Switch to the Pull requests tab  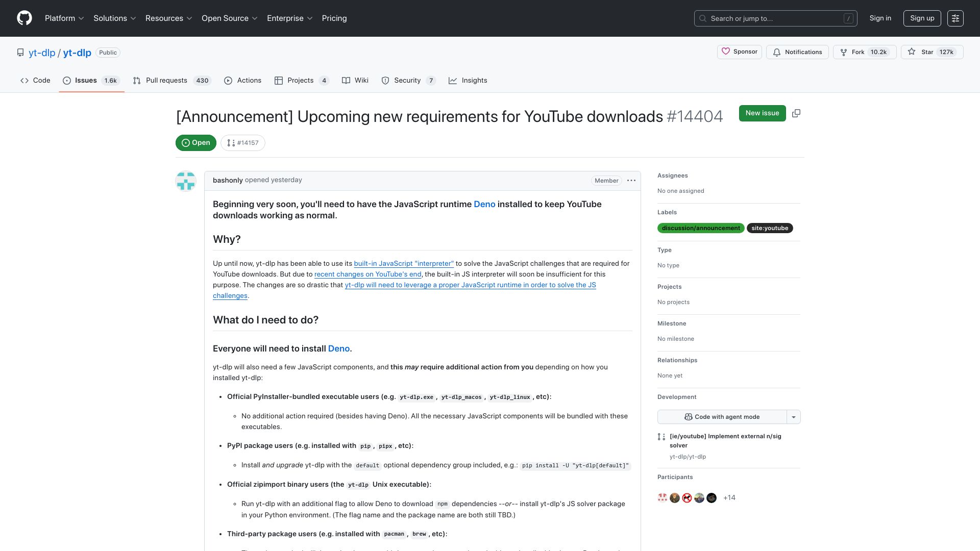[x=172, y=81]
